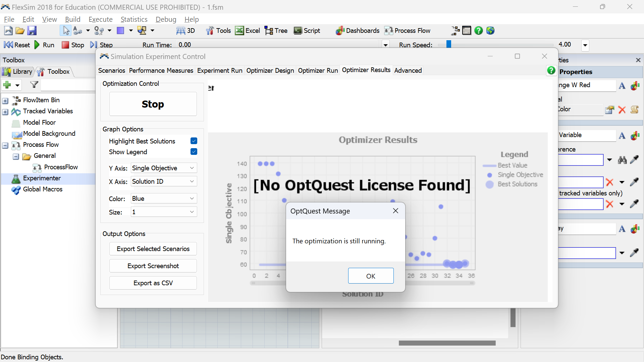Uncheck Highlight Best Solutions checkbox
Screen dimensions: 644x362
[194, 141]
